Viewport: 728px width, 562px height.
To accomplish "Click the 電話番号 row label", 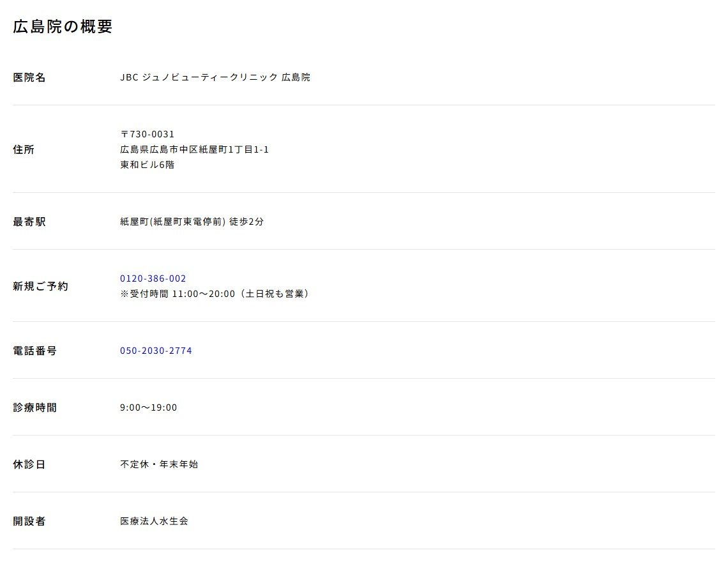I will point(35,351).
